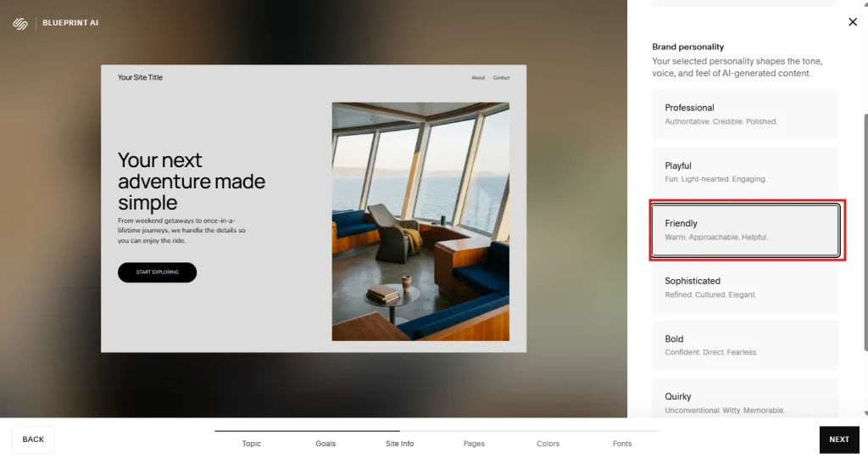Image resolution: width=868 pixels, height=459 pixels.
Task: Click the panel's vertical scrollbar
Action: click(865, 232)
